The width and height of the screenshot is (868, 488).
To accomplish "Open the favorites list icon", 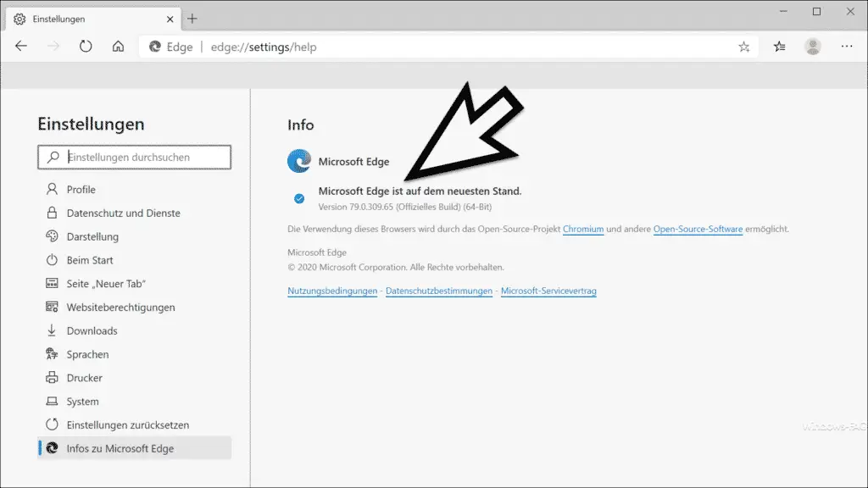I will (780, 47).
